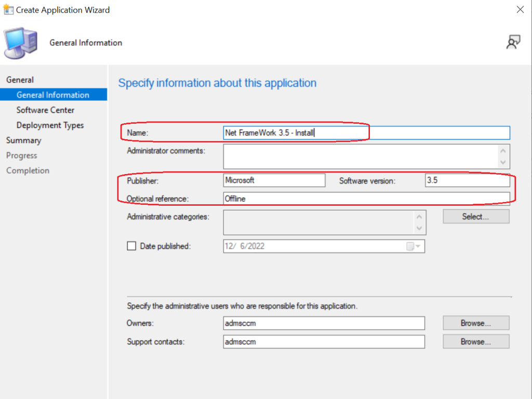Screen dimensions: 532x399
Task: Select General Information in the sidebar
Action: coord(54,95)
